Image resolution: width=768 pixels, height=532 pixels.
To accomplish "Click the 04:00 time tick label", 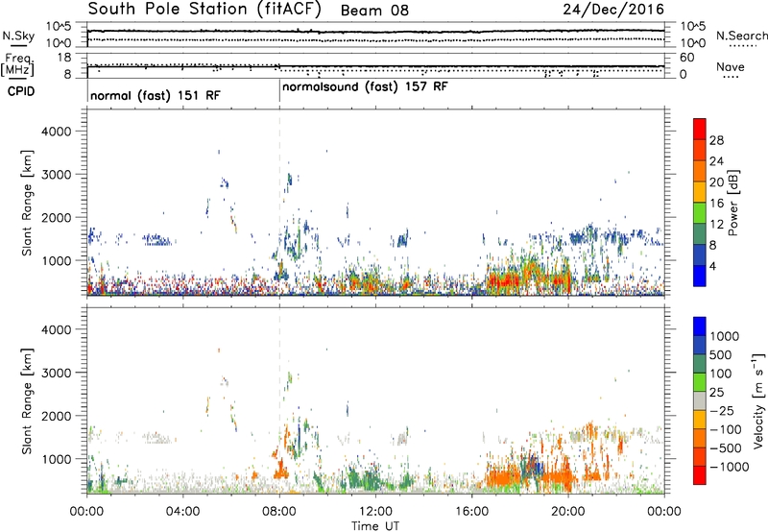I will click(x=182, y=512).
